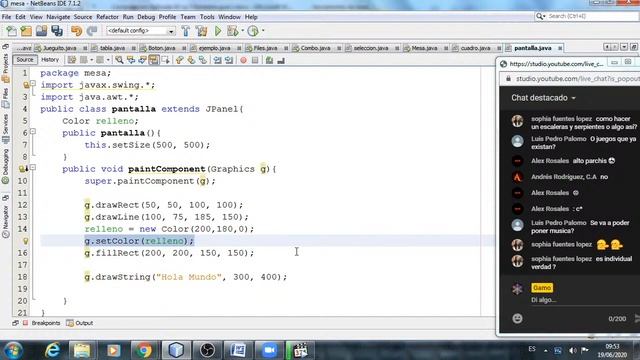
Task: Open the File menu
Action: 7,17
